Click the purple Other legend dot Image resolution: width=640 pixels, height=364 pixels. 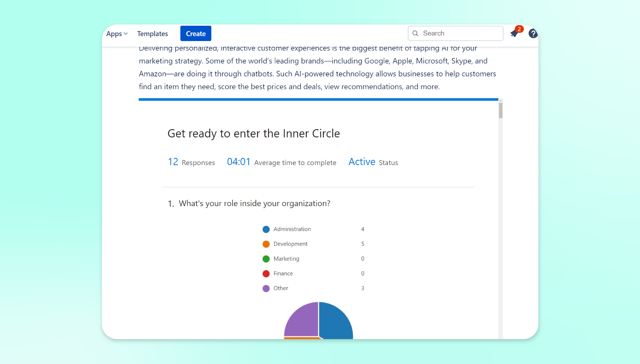pyautogui.click(x=266, y=288)
